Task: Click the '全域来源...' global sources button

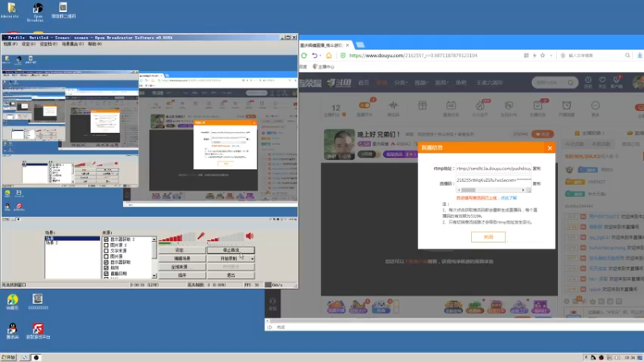Action: click(x=182, y=267)
